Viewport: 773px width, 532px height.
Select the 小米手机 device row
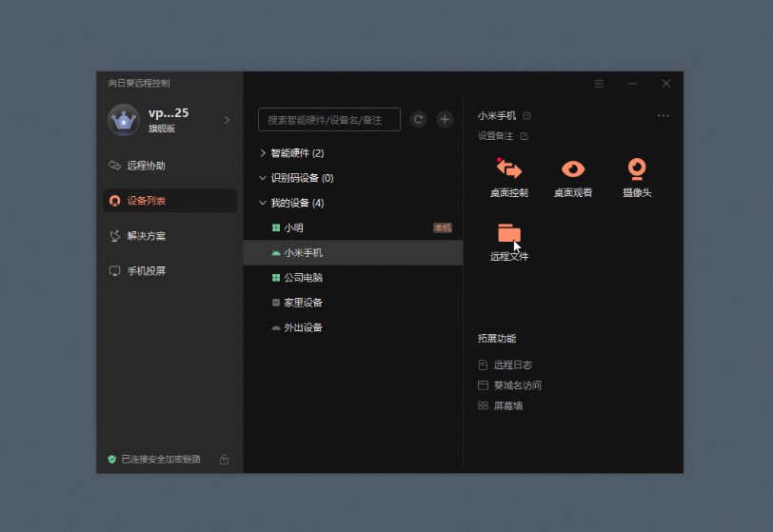click(x=353, y=252)
